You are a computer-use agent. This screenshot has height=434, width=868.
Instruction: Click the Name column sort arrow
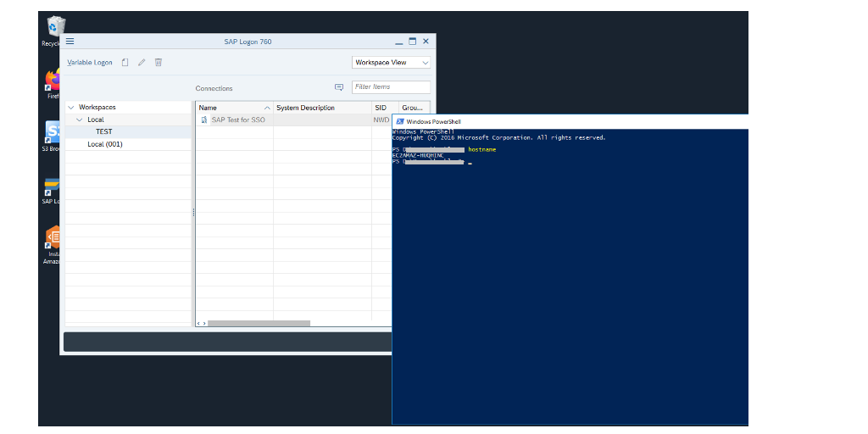pos(267,108)
